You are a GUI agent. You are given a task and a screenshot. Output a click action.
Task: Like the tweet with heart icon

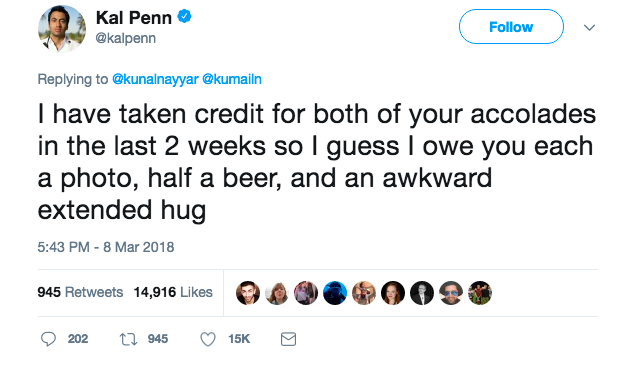(208, 339)
